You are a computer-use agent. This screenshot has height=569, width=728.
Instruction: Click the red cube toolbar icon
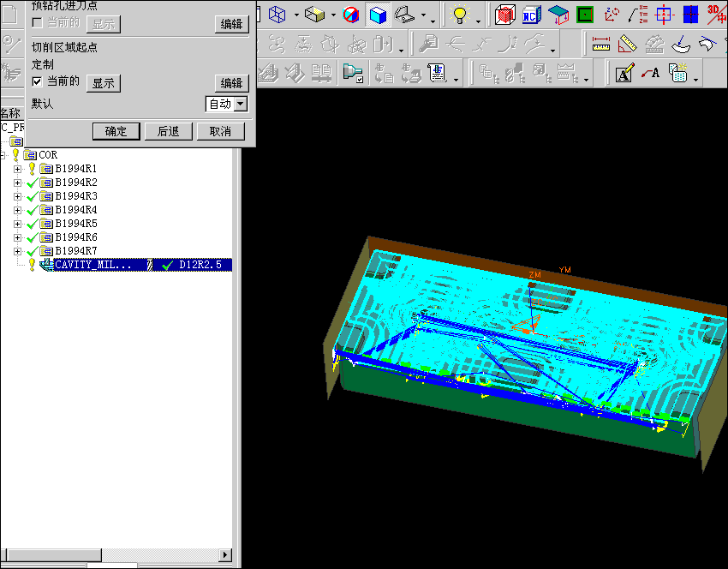(504, 15)
